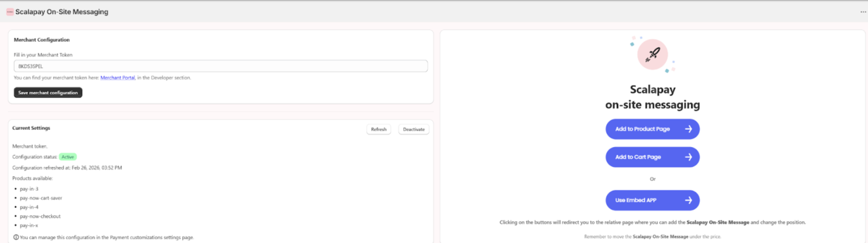Screen dimensions: 868x243
Task: Deactivate the configuration
Action: coord(414,129)
